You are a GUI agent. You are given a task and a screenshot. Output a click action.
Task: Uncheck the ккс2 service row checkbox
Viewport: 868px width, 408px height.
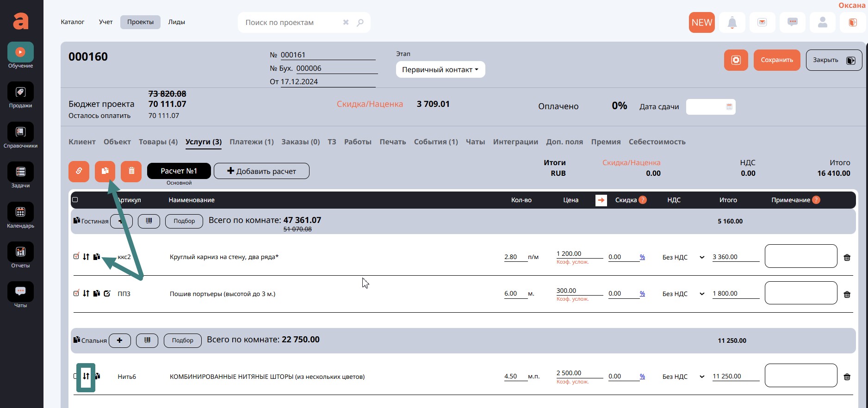[x=76, y=256]
